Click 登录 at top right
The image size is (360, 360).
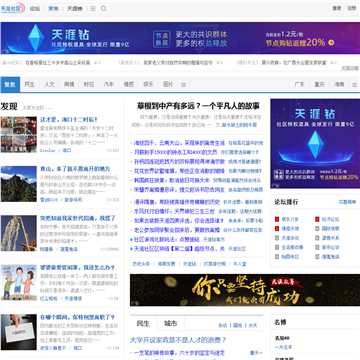click(x=337, y=8)
